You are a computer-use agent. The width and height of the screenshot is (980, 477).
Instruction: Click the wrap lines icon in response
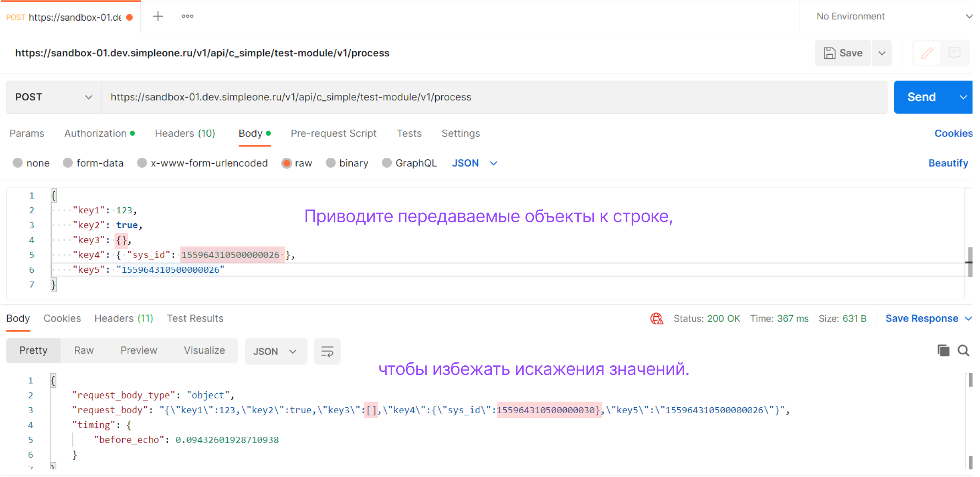tap(327, 352)
